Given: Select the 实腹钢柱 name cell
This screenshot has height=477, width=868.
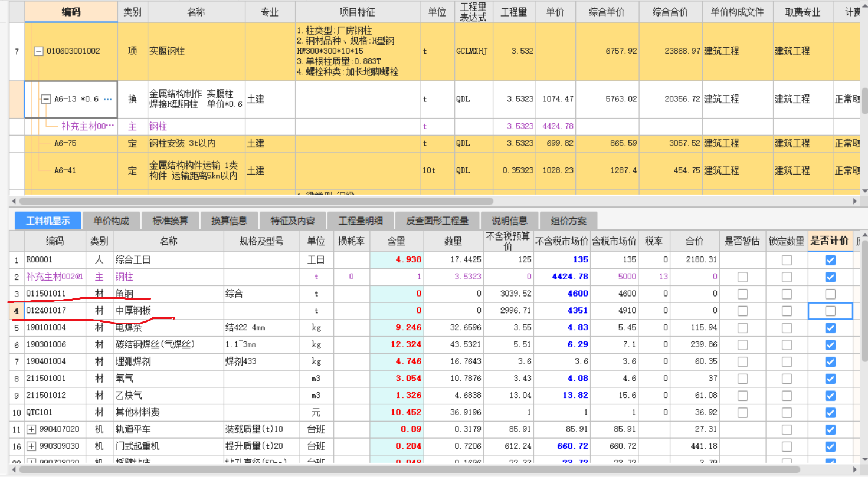Looking at the screenshot, I should (196, 51).
